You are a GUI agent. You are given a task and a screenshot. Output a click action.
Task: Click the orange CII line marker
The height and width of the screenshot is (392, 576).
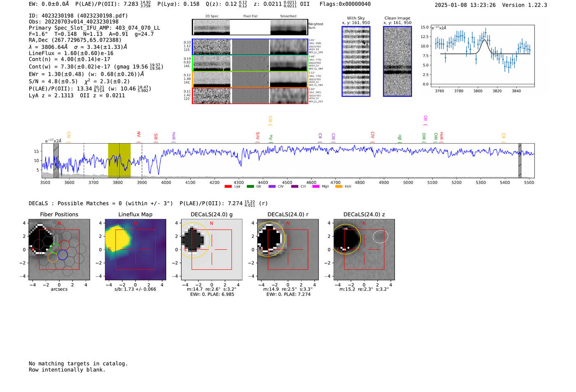503,138
